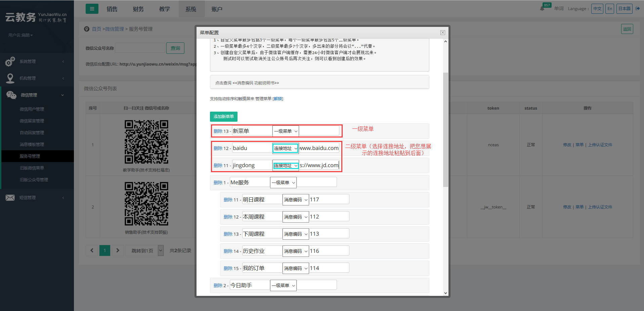Open type dropdown for the jingdong menu

(x=285, y=165)
